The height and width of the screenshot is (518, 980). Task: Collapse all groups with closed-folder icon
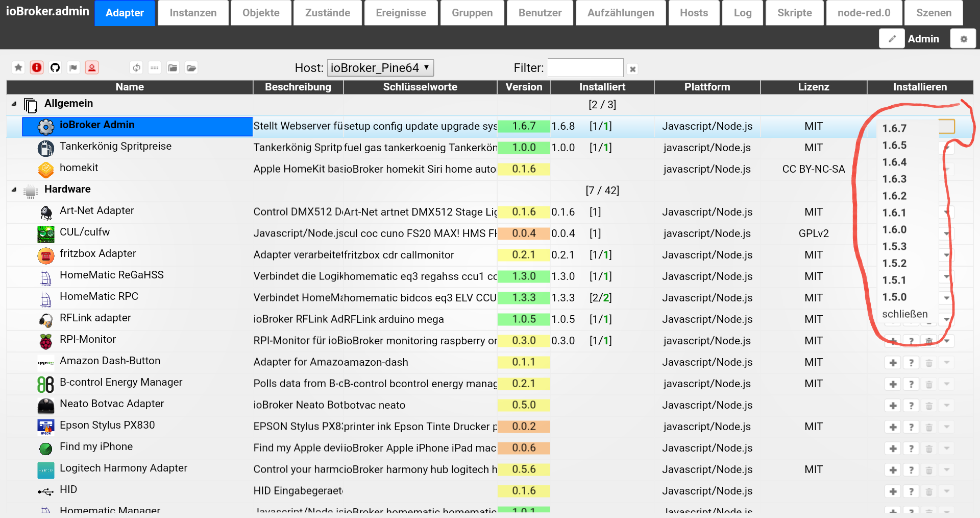[x=173, y=67]
